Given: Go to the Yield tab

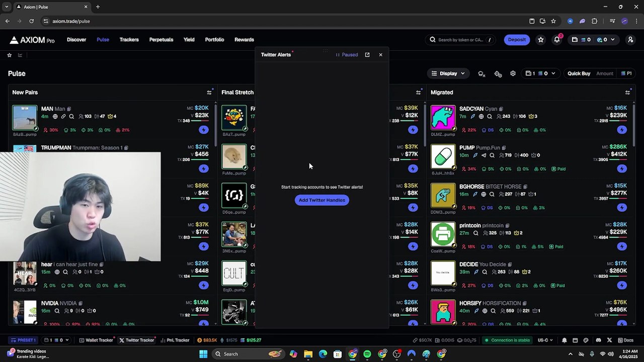Looking at the screenshot, I should (189, 40).
